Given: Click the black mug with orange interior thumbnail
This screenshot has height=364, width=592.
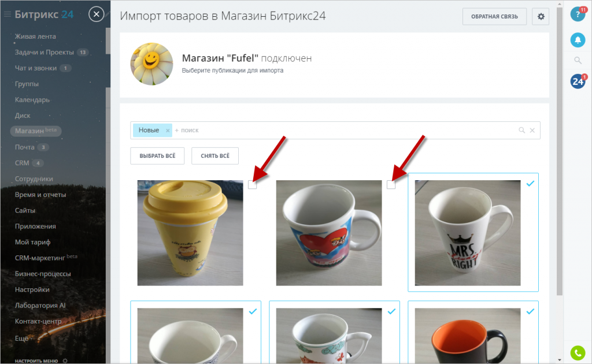Looking at the screenshot, I should 467,336.
